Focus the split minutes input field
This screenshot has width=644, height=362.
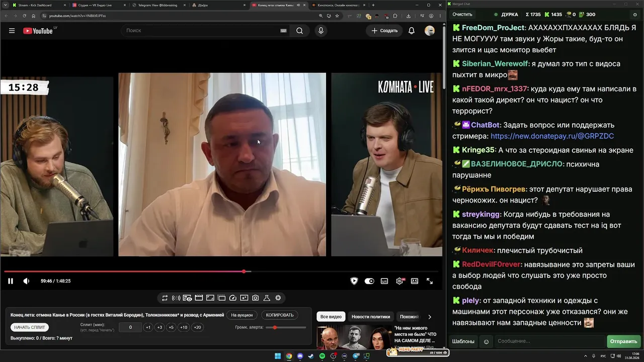[x=130, y=327]
